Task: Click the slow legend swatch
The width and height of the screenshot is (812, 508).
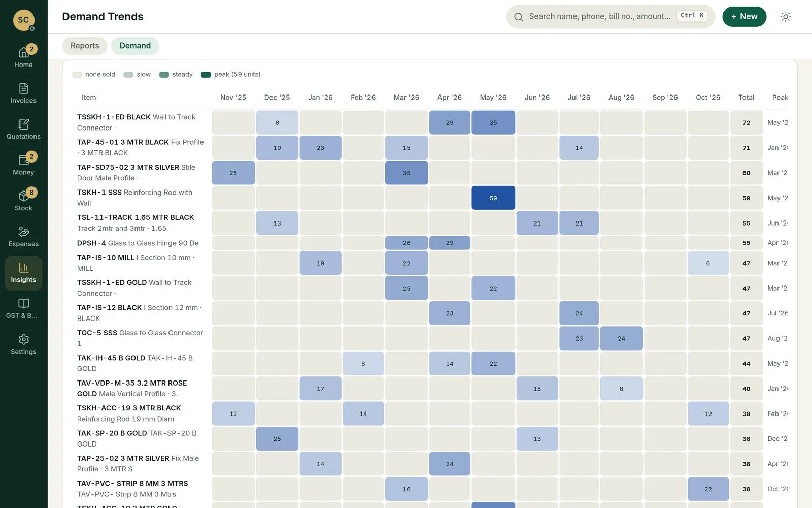Action: (128, 75)
